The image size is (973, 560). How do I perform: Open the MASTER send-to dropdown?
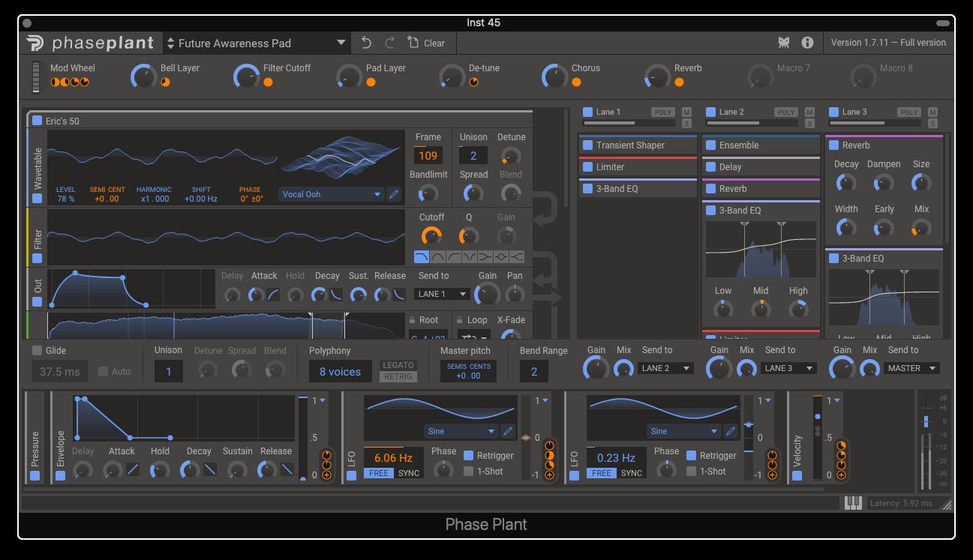click(912, 368)
